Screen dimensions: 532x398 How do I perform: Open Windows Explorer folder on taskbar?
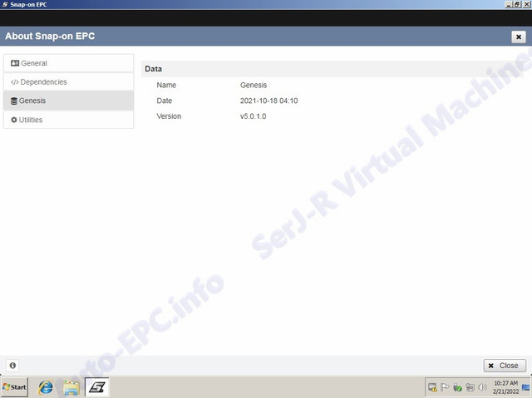pyautogui.click(x=71, y=387)
